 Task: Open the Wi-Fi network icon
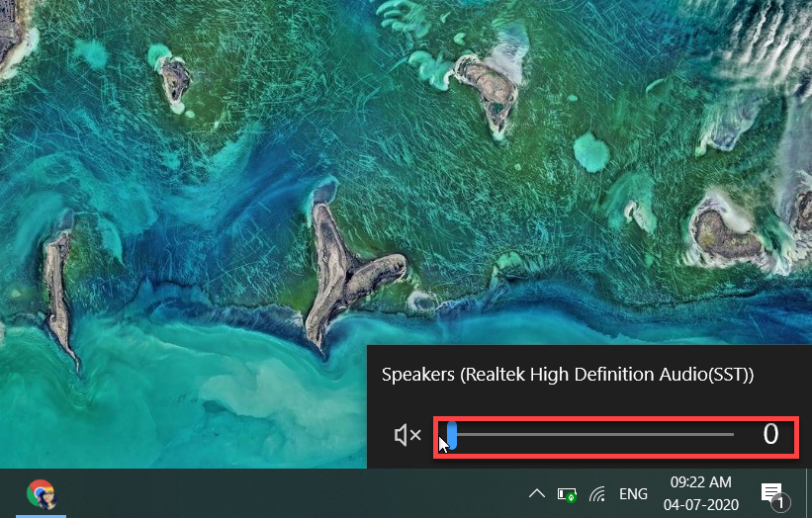pos(597,493)
